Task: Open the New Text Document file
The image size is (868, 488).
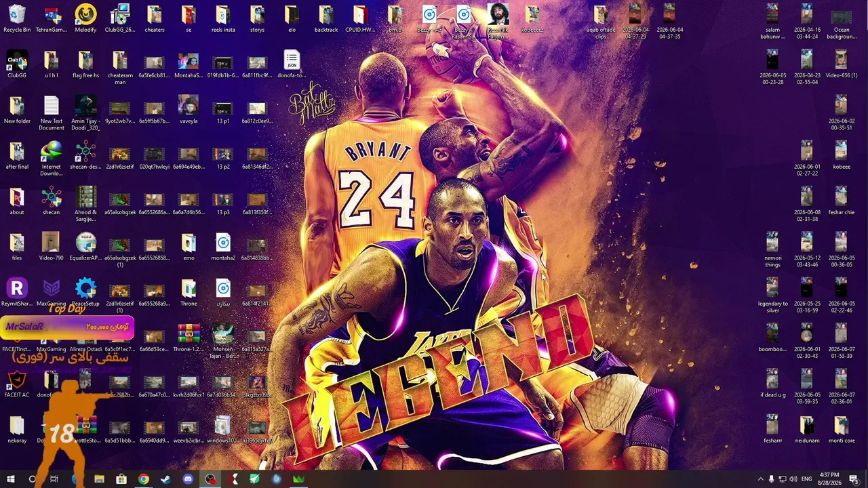Action: tap(51, 113)
